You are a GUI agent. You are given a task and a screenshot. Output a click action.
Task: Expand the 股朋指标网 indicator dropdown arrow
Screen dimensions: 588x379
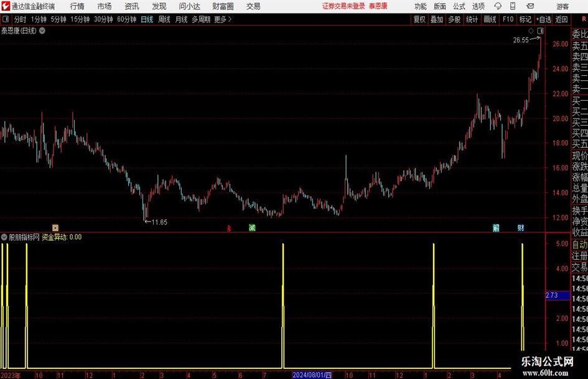(x=4, y=237)
